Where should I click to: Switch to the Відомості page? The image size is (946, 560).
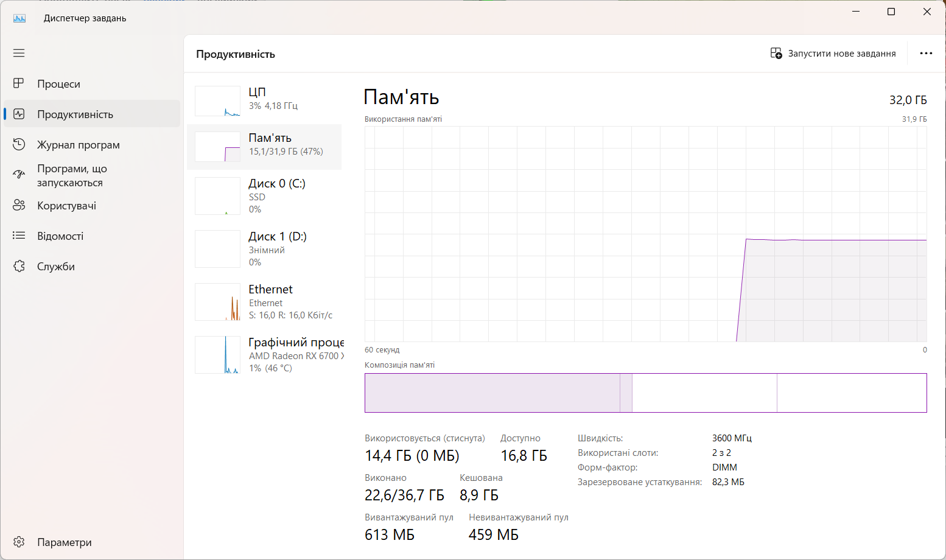tap(92, 236)
